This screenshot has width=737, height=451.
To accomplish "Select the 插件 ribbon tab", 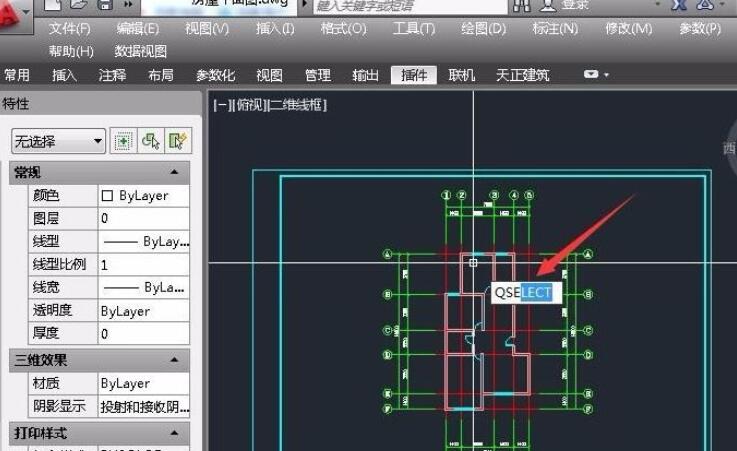I will [x=414, y=75].
